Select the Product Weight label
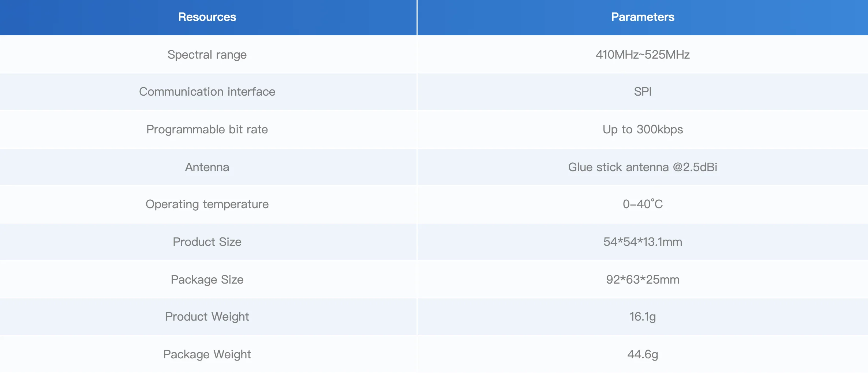Image resolution: width=868 pixels, height=373 pixels. (x=207, y=317)
